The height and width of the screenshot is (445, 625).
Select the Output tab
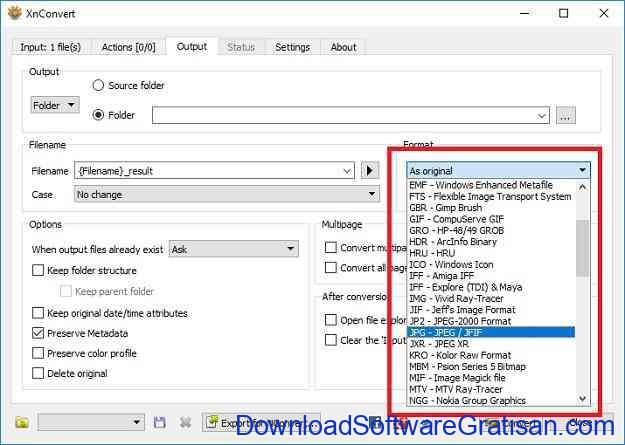(x=192, y=47)
